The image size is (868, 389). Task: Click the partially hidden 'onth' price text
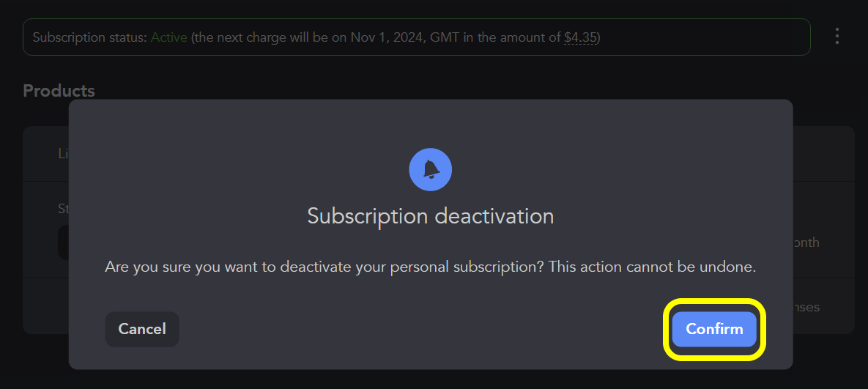(806, 242)
